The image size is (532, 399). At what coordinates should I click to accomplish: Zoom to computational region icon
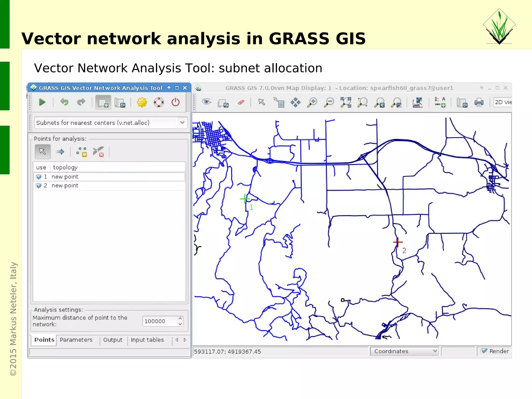(x=363, y=103)
